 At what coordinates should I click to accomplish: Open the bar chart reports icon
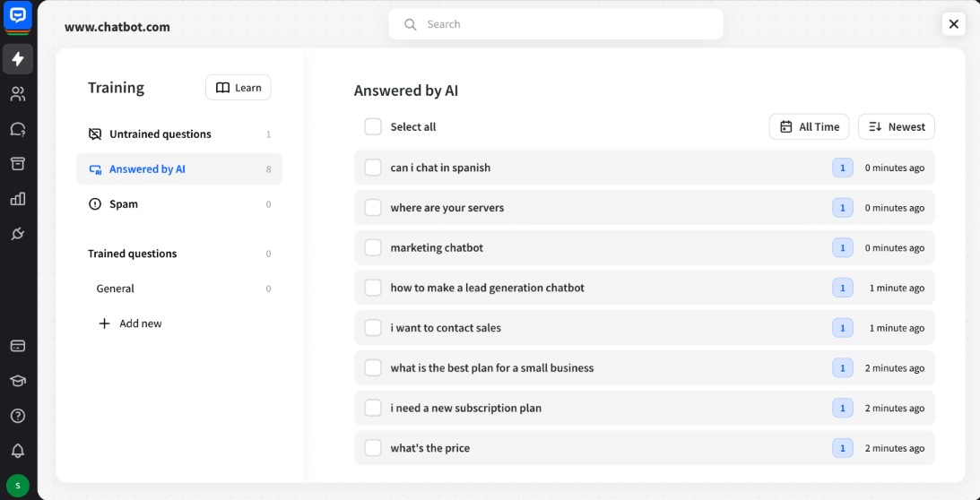coord(18,199)
